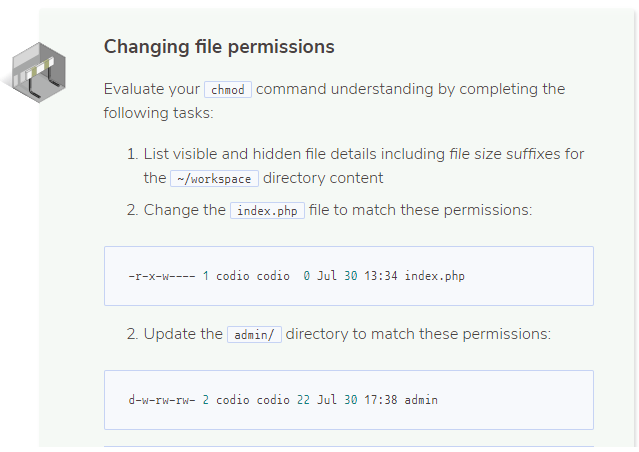Image resolution: width=639 pixels, height=452 pixels.
Task: Click the ~/workspace inline code label
Action: tap(214, 179)
